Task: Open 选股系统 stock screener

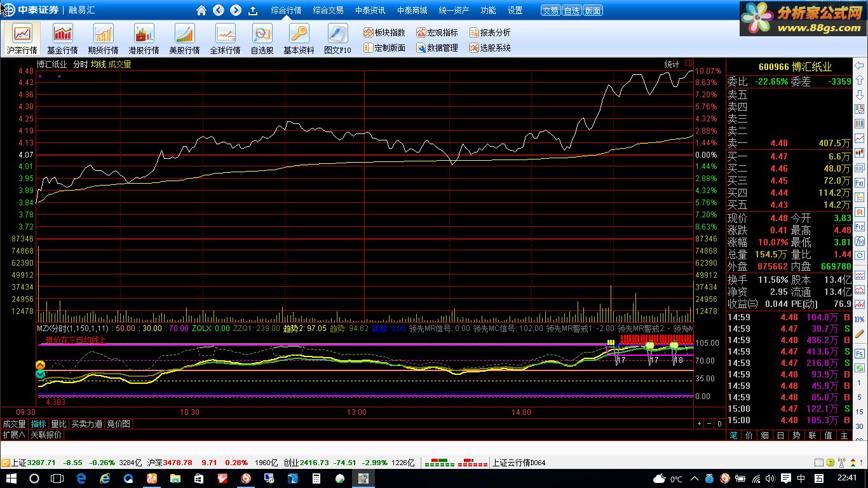Action: pos(489,48)
